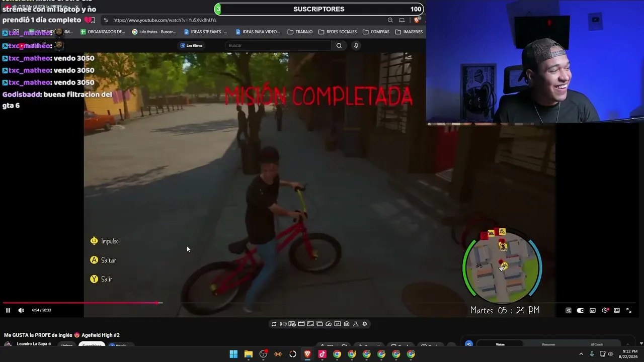
Task: Open the ORGANIZADOR DE... bookmark
Action: coord(103,32)
